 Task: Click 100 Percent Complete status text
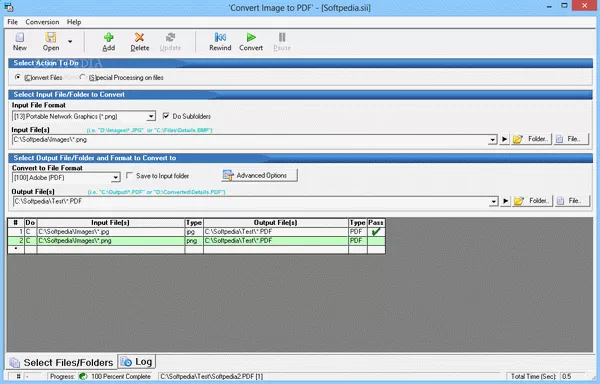click(121, 376)
